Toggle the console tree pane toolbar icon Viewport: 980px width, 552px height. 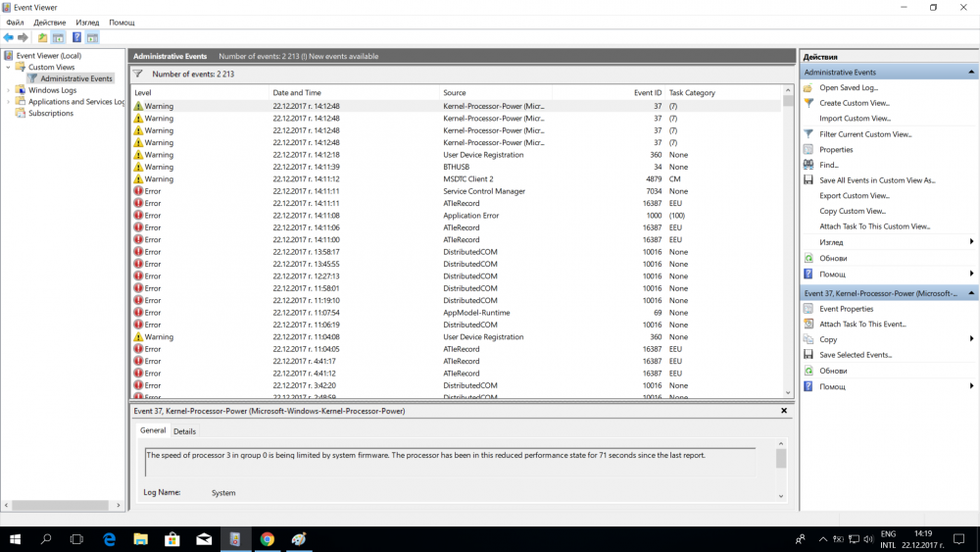(58, 38)
